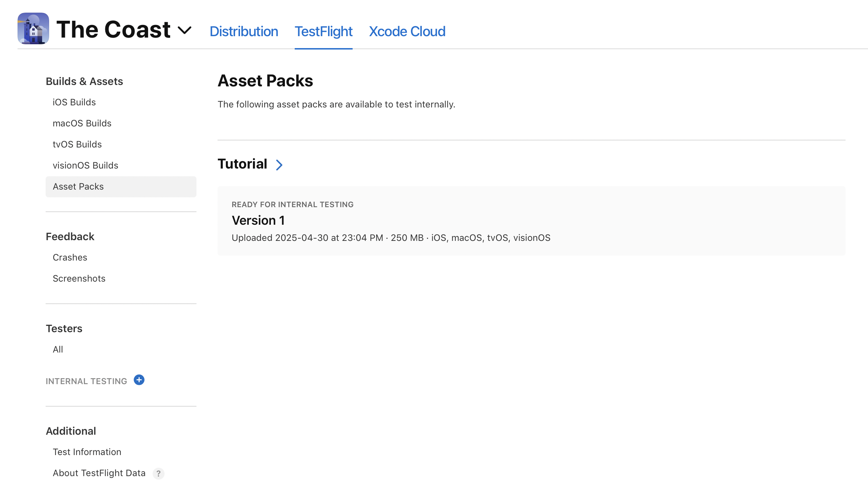Screen dimensions: 868x500
Task: Go to tvOS Builds
Action: [77, 144]
